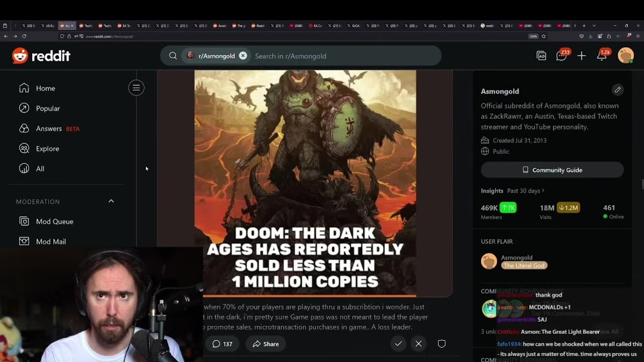Click the page scrollbar thumb
Screen dimensions: 644x362
point(642,184)
